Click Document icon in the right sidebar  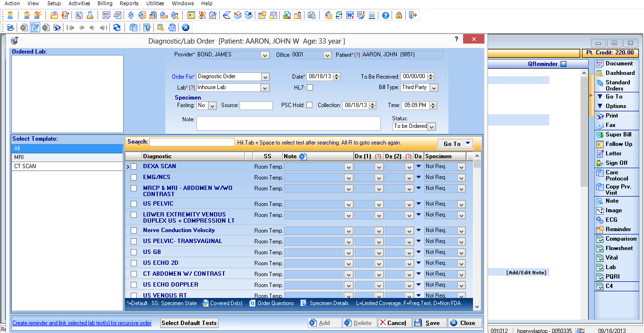618,63
